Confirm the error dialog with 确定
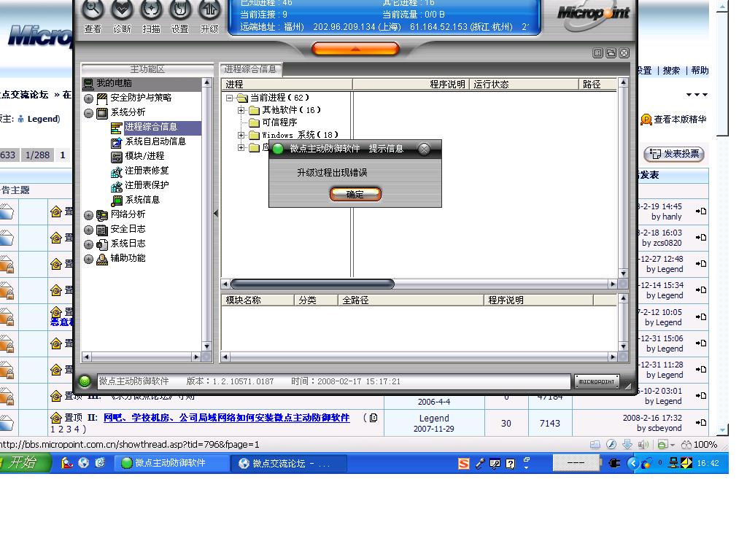The height and width of the screenshot is (560, 747). (x=355, y=194)
